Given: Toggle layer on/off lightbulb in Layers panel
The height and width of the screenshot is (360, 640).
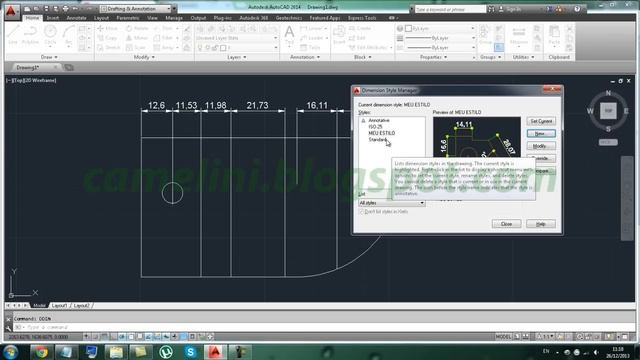Looking at the screenshot, I should pos(200,48).
